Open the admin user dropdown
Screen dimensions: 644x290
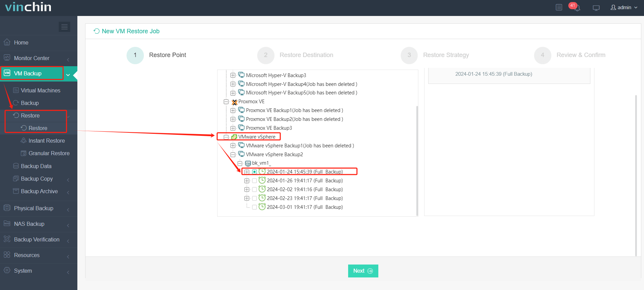point(624,7)
